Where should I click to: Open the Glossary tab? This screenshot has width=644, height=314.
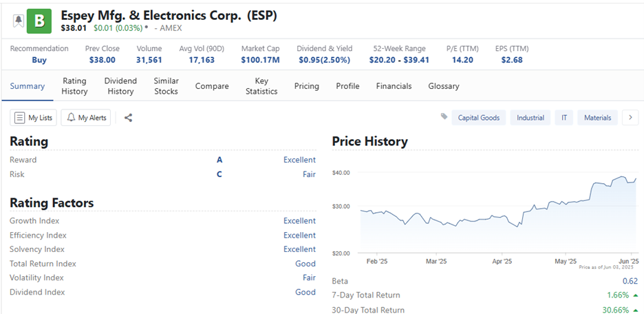pos(444,86)
